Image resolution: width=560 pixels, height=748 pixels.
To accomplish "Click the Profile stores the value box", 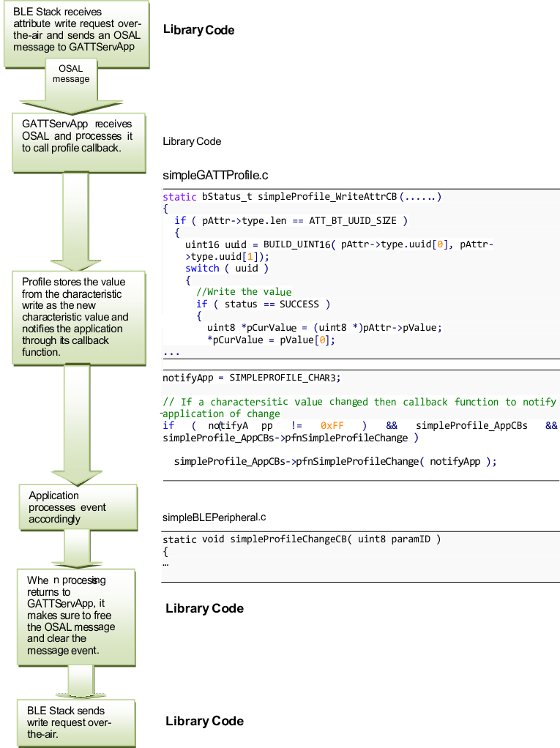I will pyautogui.click(x=76, y=316).
